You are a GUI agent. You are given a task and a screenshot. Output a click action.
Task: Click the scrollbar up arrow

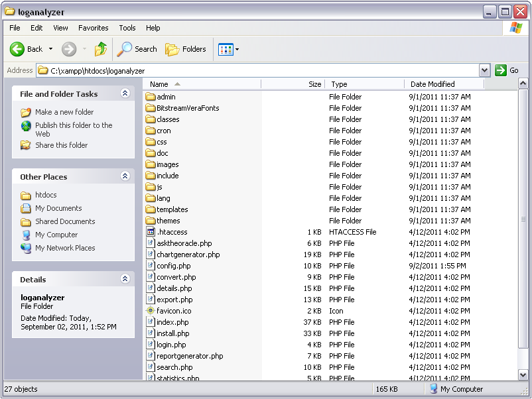[x=523, y=83]
